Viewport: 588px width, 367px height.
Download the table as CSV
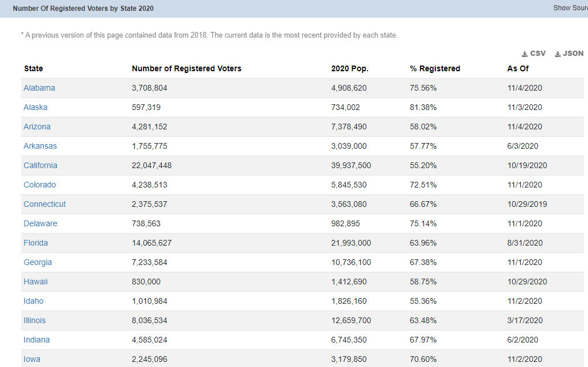pyautogui.click(x=534, y=54)
